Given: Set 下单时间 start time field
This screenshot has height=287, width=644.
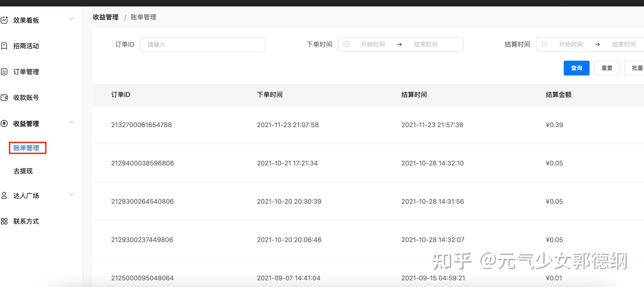Looking at the screenshot, I should click(373, 44).
